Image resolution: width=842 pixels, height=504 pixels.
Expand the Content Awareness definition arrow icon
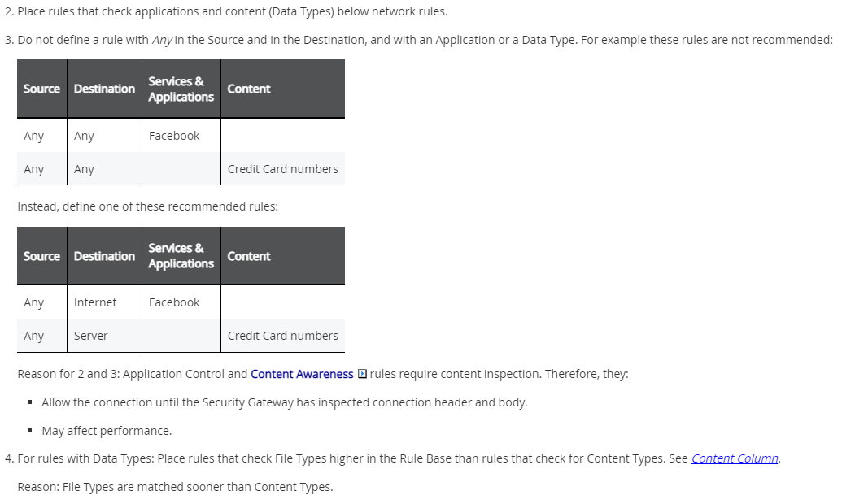pos(363,374)
